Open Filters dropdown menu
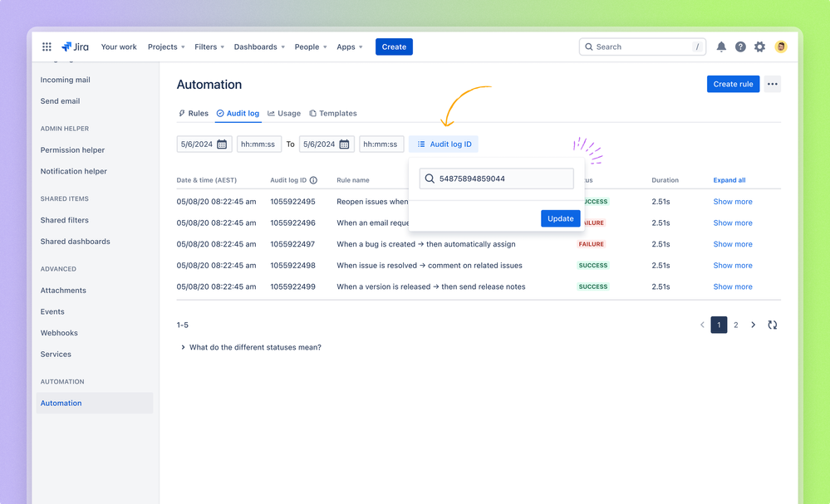The image size is (830, 504). click(209, 46)
